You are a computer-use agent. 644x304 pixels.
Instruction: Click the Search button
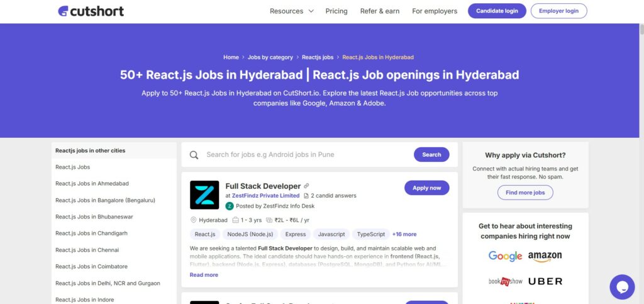click(x=431, y=154)
